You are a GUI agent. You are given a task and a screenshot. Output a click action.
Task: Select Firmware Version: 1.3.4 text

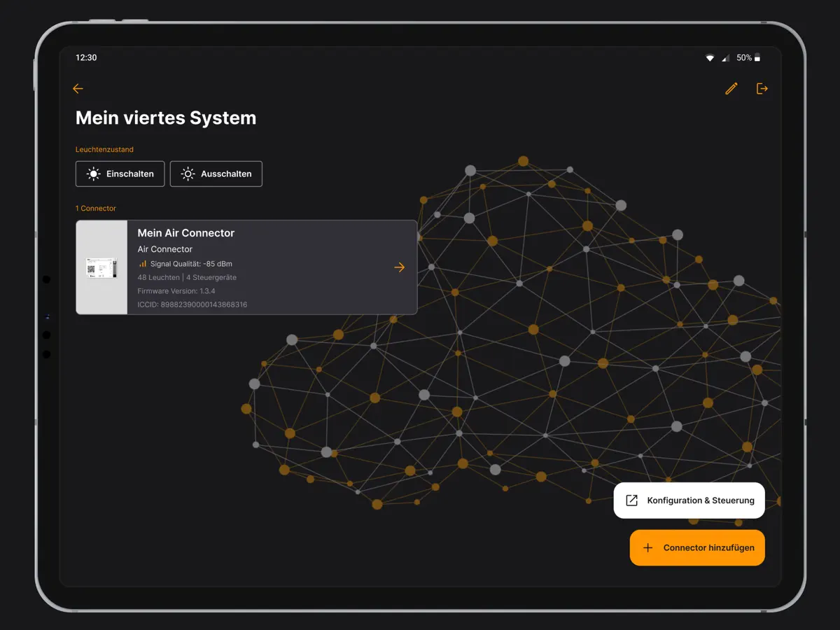pos(176,291)
